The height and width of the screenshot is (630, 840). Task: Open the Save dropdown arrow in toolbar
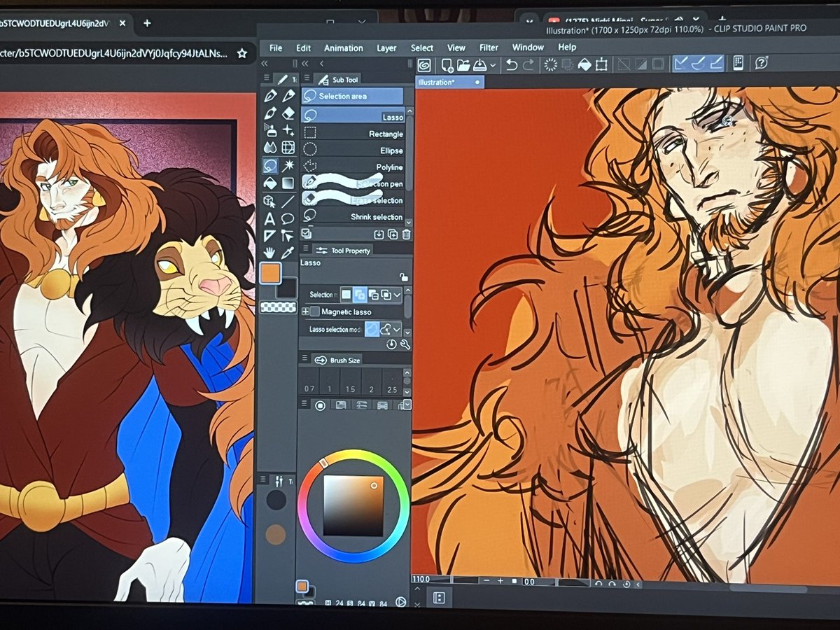point(493,64)
